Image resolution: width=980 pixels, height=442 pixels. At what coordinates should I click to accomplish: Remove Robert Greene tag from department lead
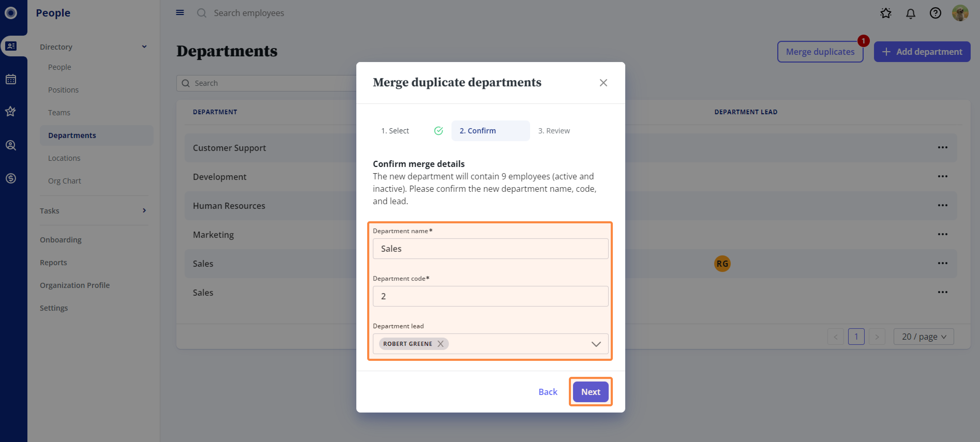(440, 344)
